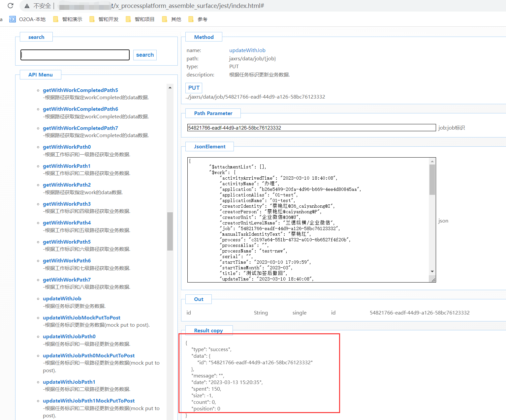Open updateWithJobPath0MockPutToPost API link

pos(89,355)
